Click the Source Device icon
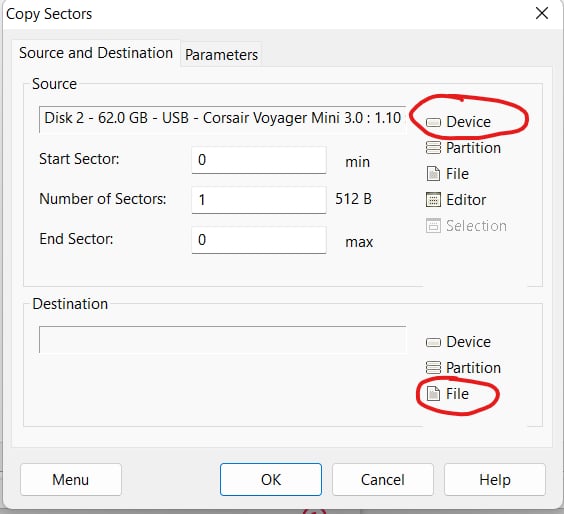This screenshot has width=564, height=514. coord(433,122)
